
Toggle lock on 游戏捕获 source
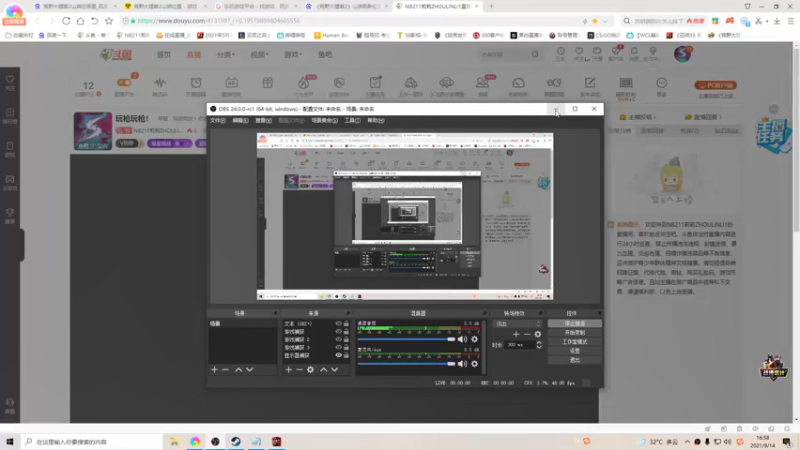tap(346, 332)
